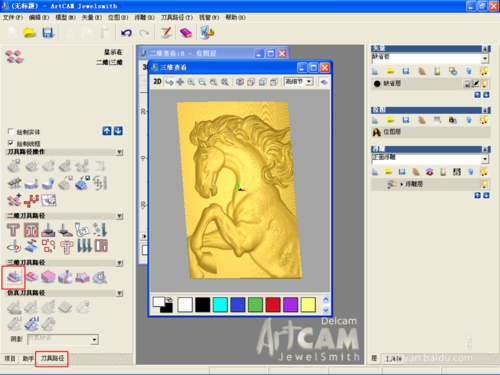Click the open file folder icon in main toolbar
The image size is (500, 375).
point(30,33)
